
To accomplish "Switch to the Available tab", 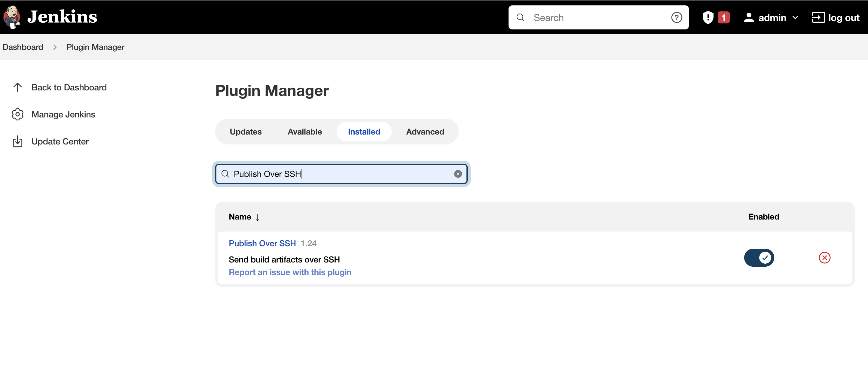I will pos(304,132).
